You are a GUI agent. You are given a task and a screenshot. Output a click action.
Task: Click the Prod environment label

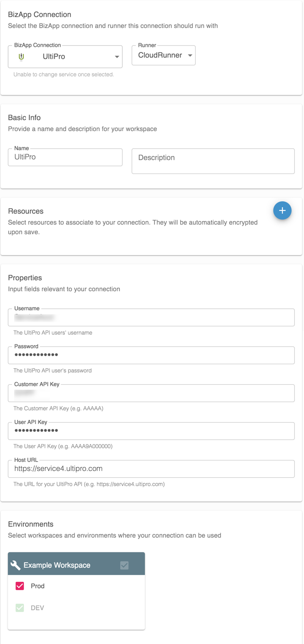tap(37, 586)
